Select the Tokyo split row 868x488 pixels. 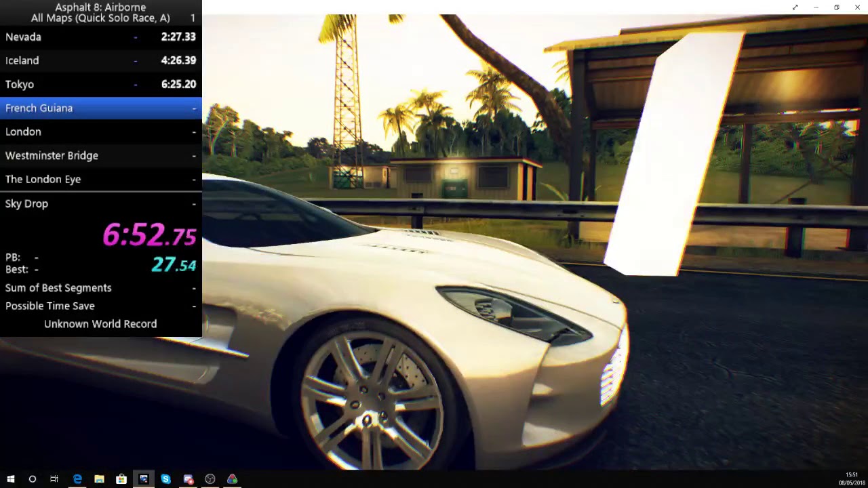point(100,84)
